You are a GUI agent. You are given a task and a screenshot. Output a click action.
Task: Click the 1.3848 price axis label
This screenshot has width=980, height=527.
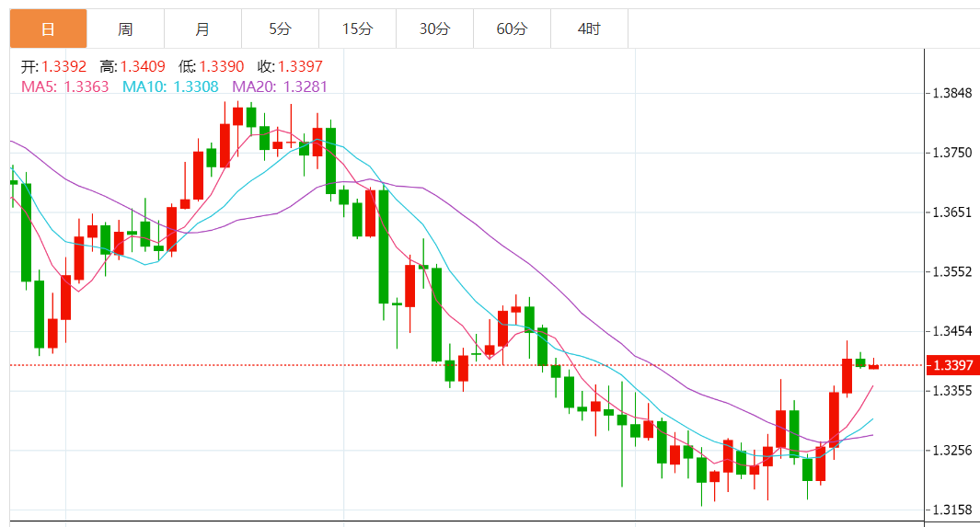(x=951, y=93)
